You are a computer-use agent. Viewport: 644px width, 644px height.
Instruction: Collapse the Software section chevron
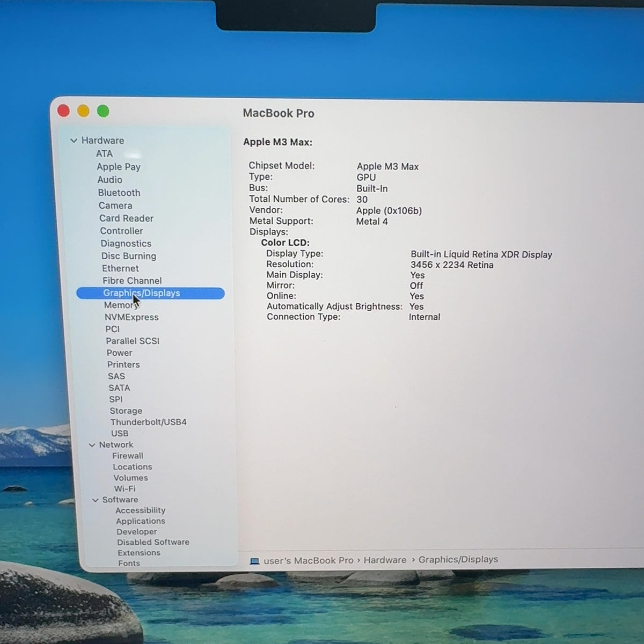tap(95, 500)
